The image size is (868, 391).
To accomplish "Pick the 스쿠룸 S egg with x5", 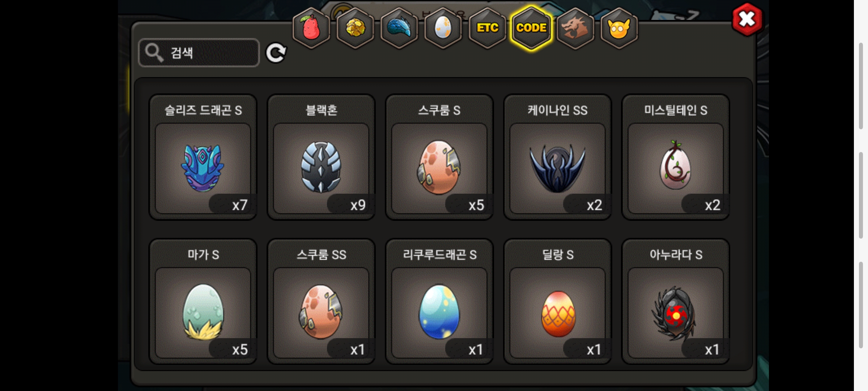I will click(x=439, y=157).
